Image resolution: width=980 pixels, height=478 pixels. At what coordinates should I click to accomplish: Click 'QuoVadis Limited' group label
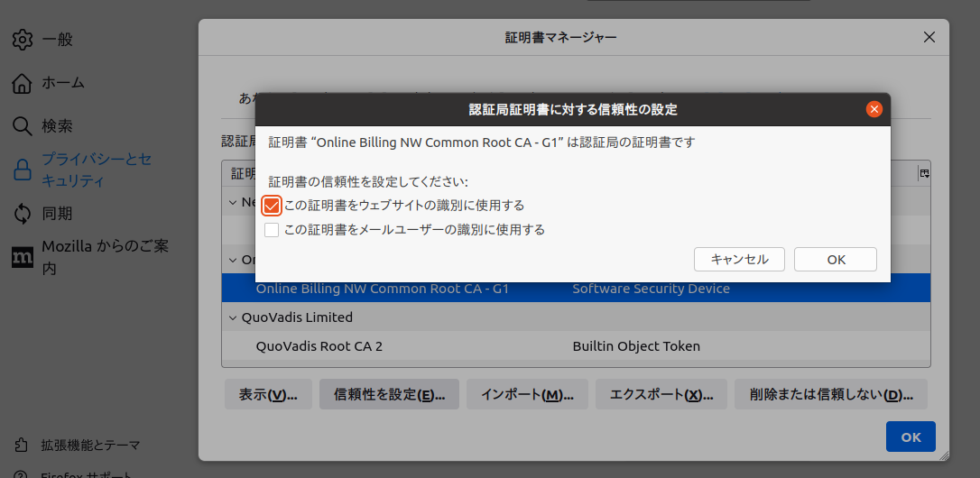coord(298,317)
